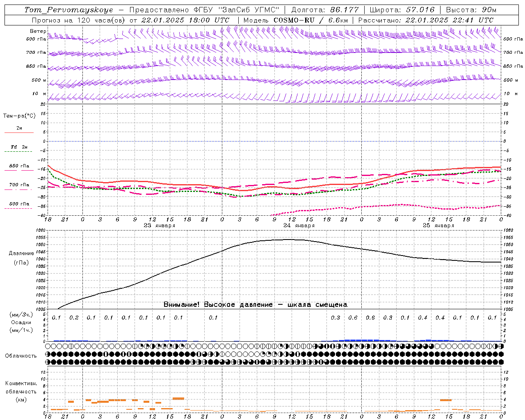Click the 'Долгота: 86.177' longitude value
This screenshot has width=525, height=420.
coord(325,10)
